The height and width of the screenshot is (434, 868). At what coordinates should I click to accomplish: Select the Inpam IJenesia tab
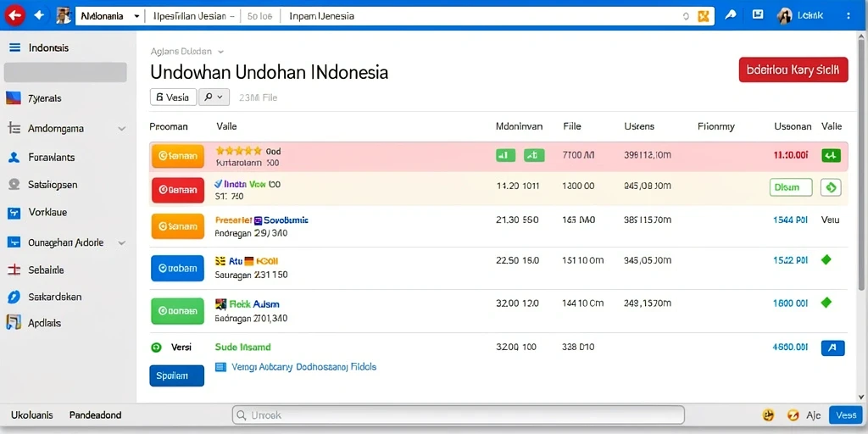click(321, 16)
